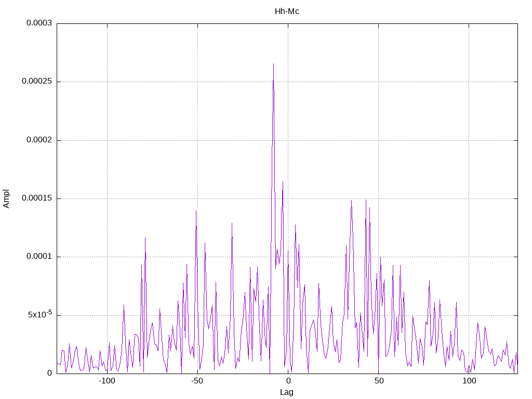Click the plot title Hh-Mc
This screenshot has width=532, height=399.
(x=287, y=11)
